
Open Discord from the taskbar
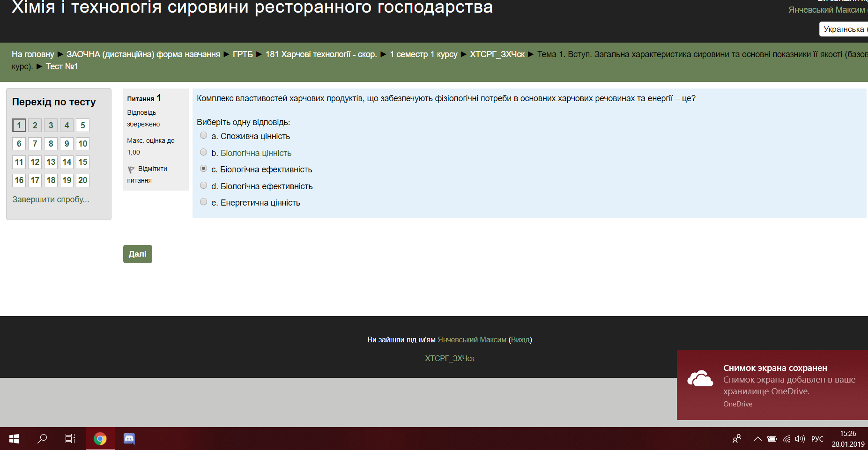point(129,439)
